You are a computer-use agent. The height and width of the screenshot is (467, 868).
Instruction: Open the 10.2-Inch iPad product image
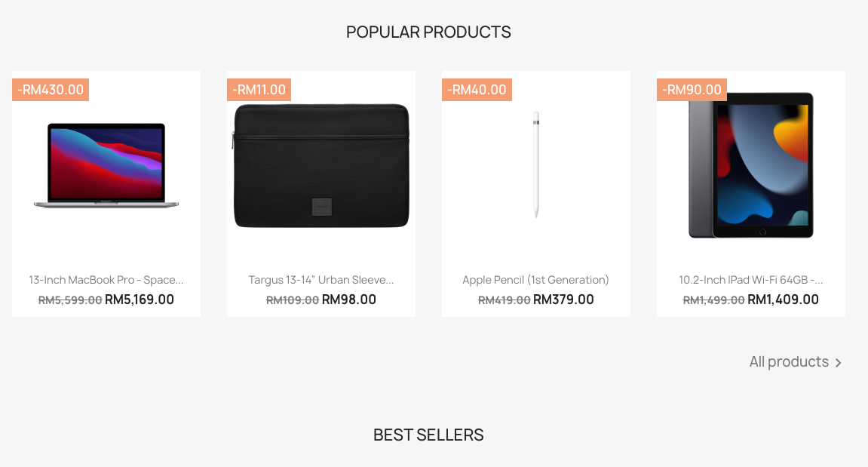tap(751, 166)
